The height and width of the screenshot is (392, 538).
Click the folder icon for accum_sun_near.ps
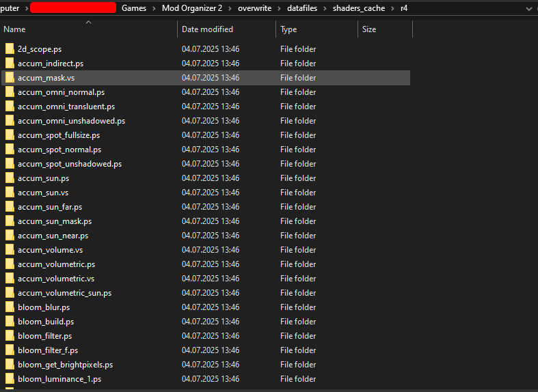pos(10,236)
